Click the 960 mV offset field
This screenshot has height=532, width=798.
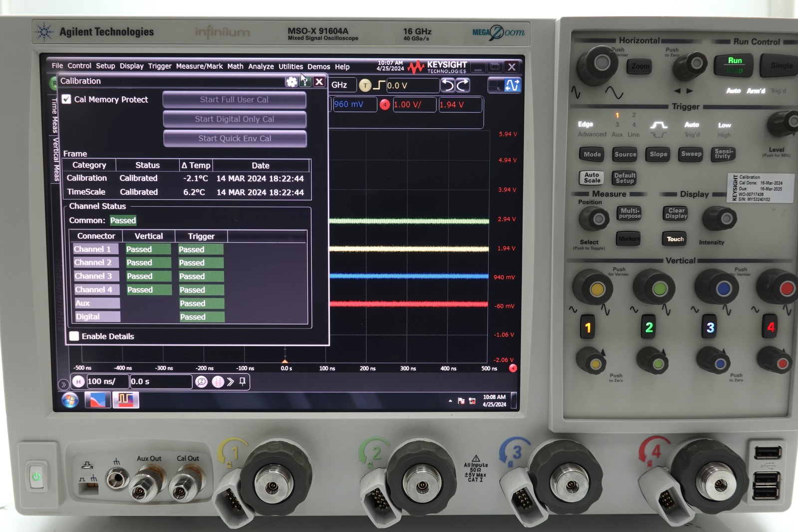(355, 104)
